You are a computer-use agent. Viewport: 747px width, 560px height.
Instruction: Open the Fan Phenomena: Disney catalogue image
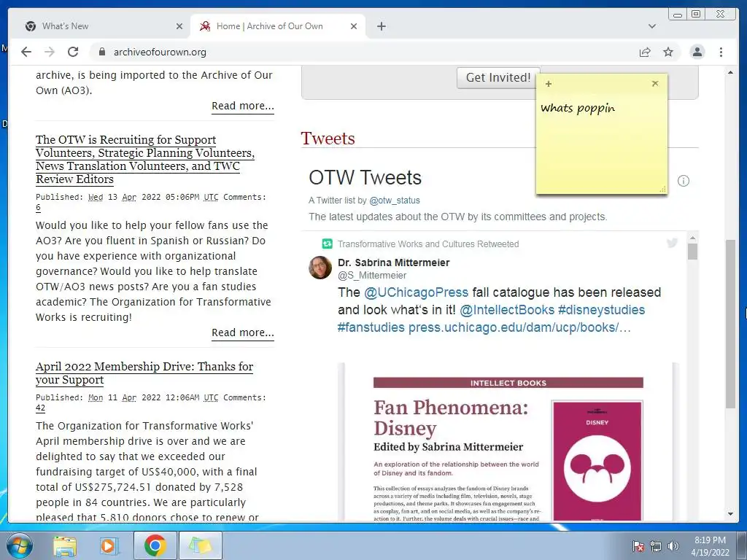click(x=508, y=442)
